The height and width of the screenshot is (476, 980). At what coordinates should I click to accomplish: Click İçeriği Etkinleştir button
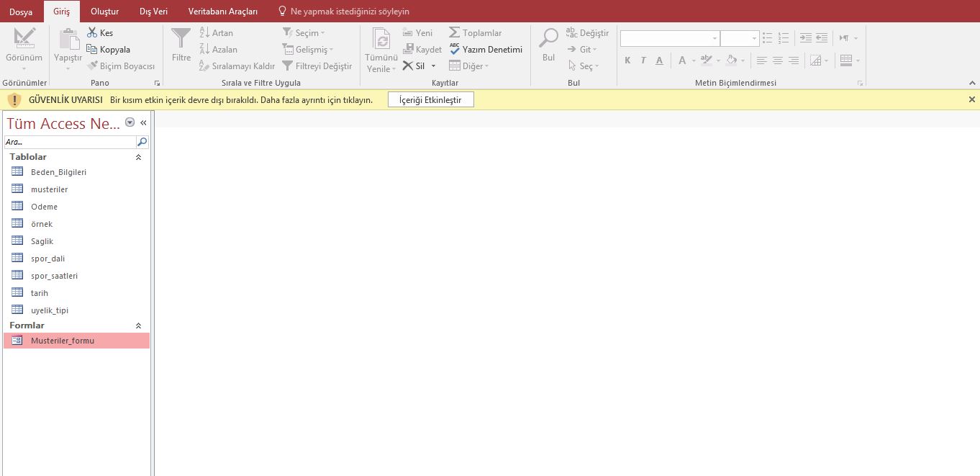tap(430, 100)
